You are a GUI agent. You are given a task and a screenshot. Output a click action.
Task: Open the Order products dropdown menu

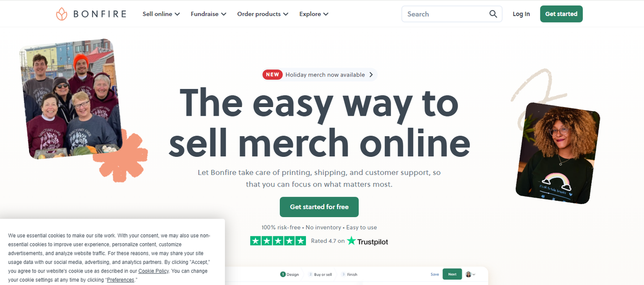pyautogui.click(x=263, y=14)
